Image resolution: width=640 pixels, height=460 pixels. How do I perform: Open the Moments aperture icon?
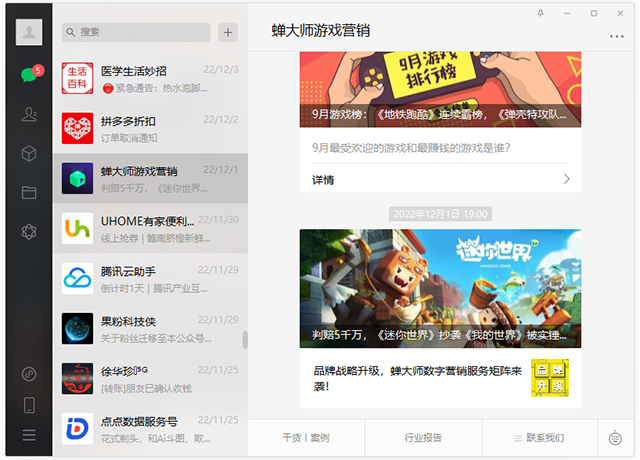coord(29,231)
